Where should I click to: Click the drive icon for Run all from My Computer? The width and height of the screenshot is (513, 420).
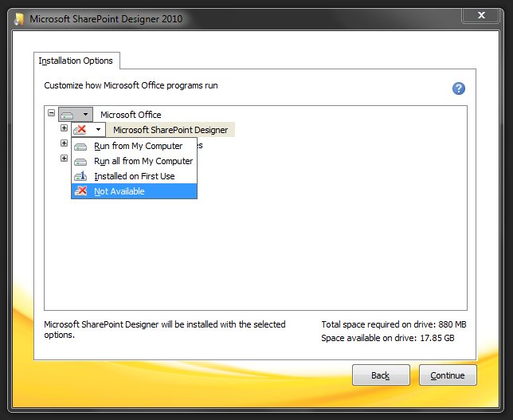(x=80, y=162)
